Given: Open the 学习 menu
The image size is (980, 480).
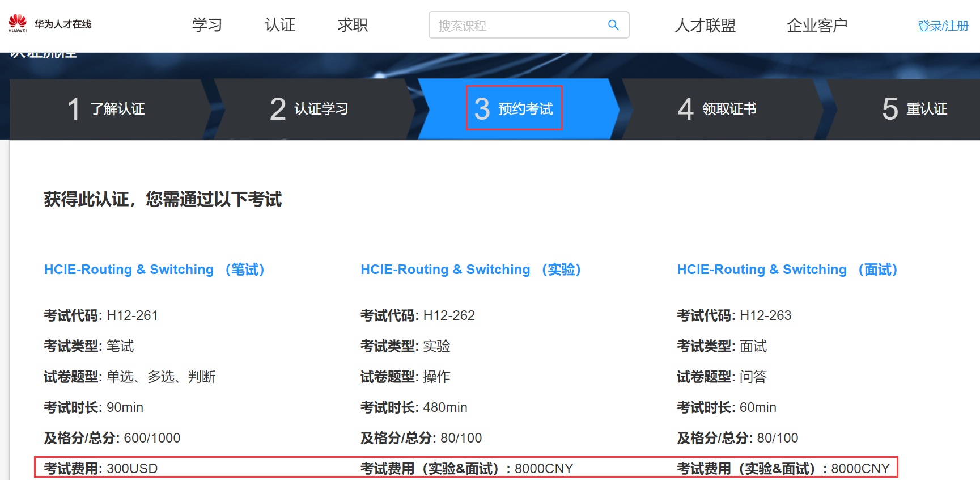Looking at the screenshot, I should [207, 25].
